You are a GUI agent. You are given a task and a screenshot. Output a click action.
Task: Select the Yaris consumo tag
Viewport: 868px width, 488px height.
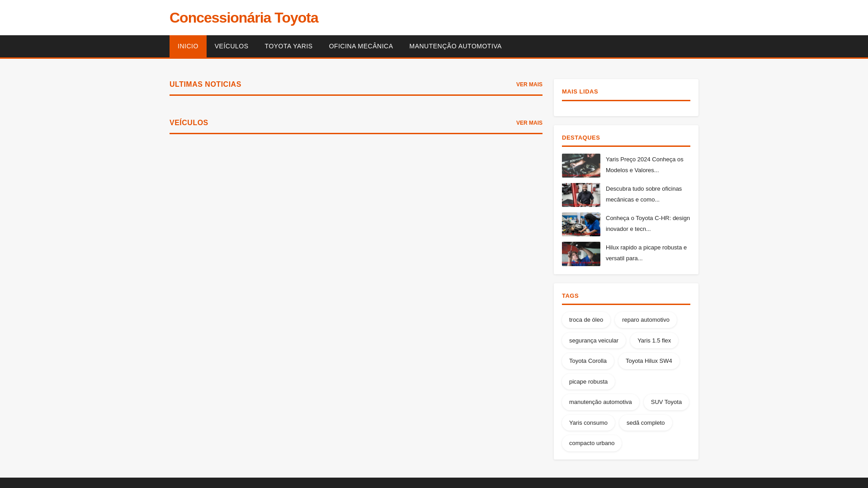pos(588,423)
